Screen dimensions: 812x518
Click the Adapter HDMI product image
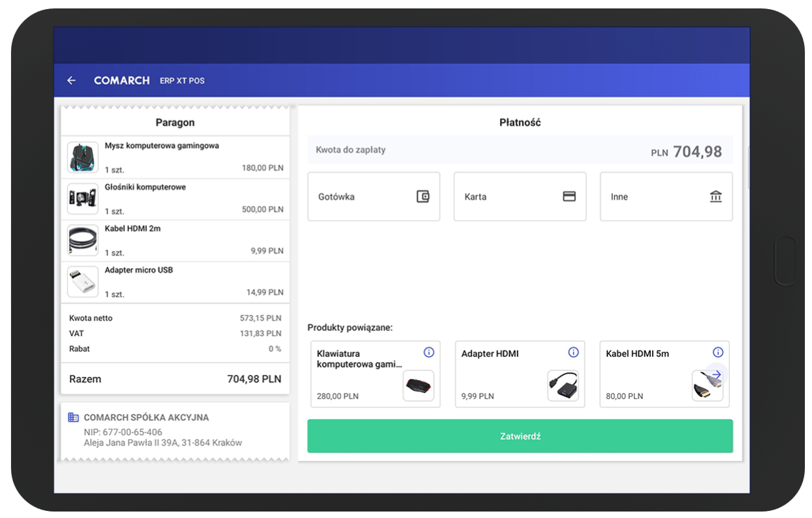pos(563,386)
